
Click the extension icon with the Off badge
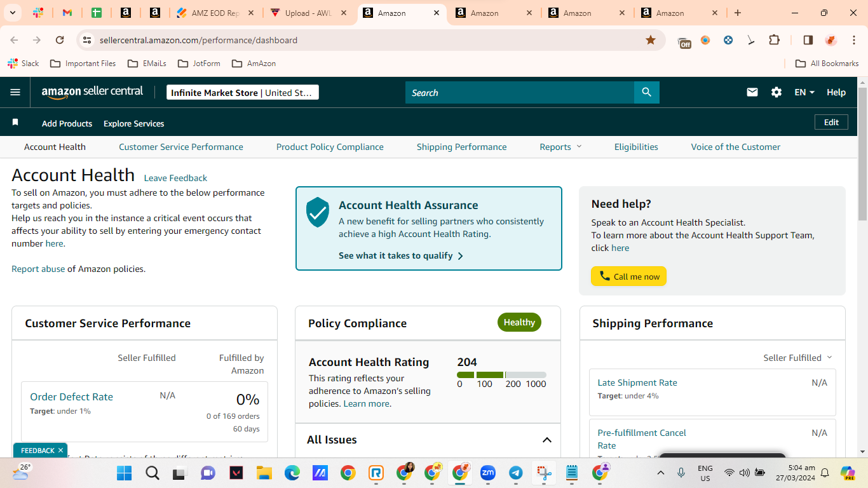click(684, 41)
